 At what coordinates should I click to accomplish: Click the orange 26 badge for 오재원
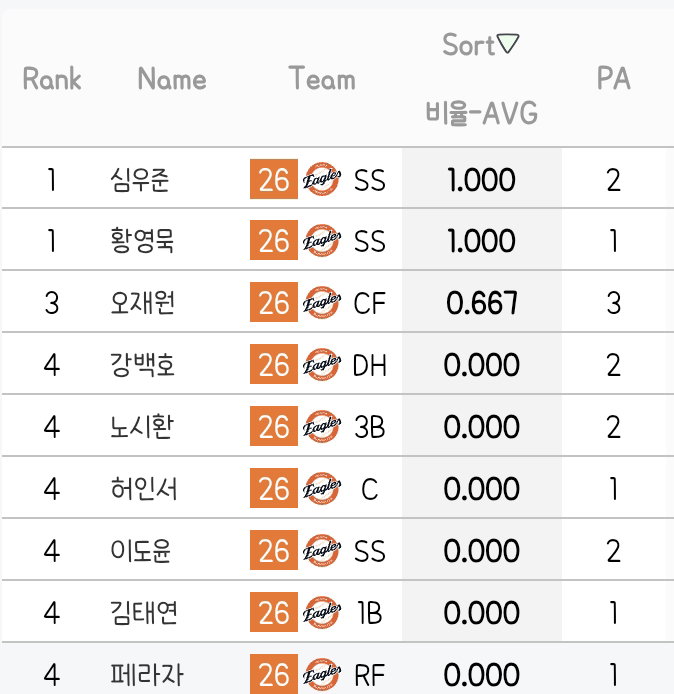tap(274, 302)
